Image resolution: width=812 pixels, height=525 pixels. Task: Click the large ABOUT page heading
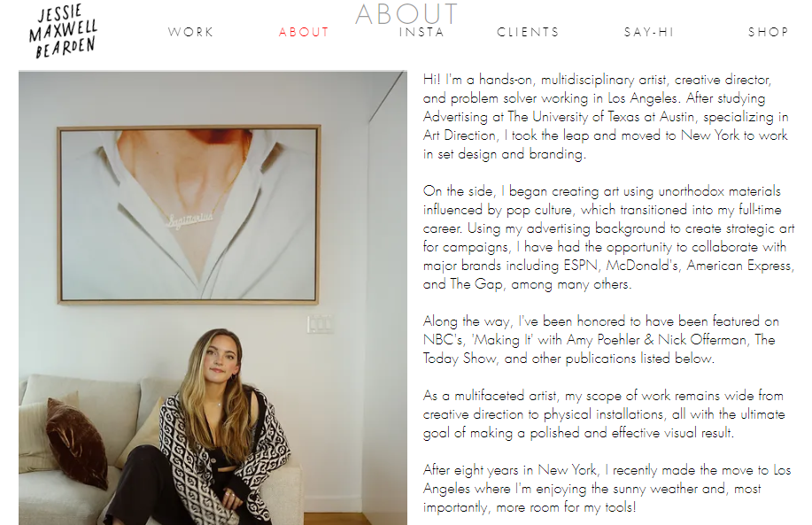pyautogui.click(x=406, y=14)
